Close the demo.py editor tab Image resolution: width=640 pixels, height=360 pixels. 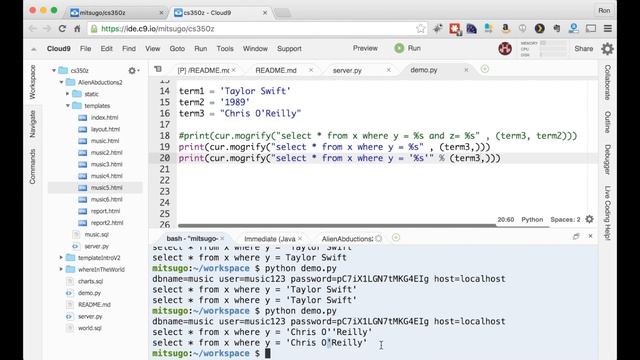[x=466, y=70]
